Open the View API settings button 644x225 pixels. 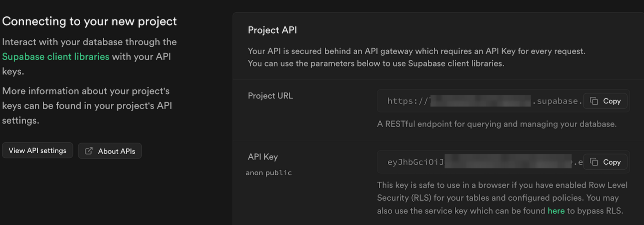38,150
